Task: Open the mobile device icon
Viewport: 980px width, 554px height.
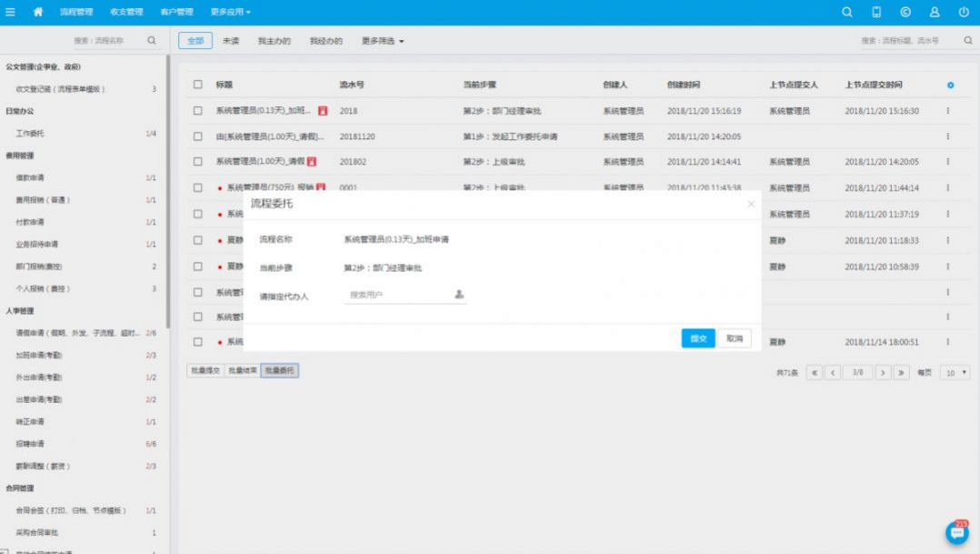Action: tap(876, 12)
